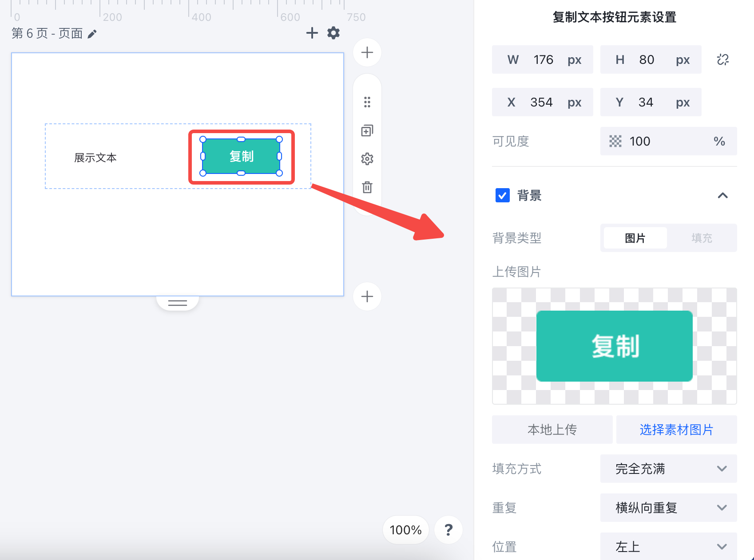Click the drag handle dots icon
This screenshot has width=754, height=560.
coord(367,102)
